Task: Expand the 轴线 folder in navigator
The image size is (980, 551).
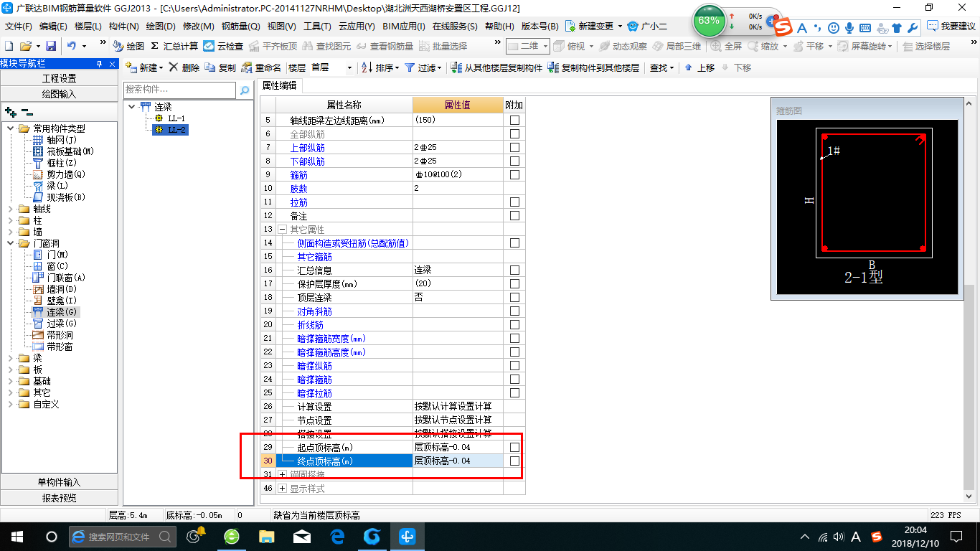Action: [10, 209]
